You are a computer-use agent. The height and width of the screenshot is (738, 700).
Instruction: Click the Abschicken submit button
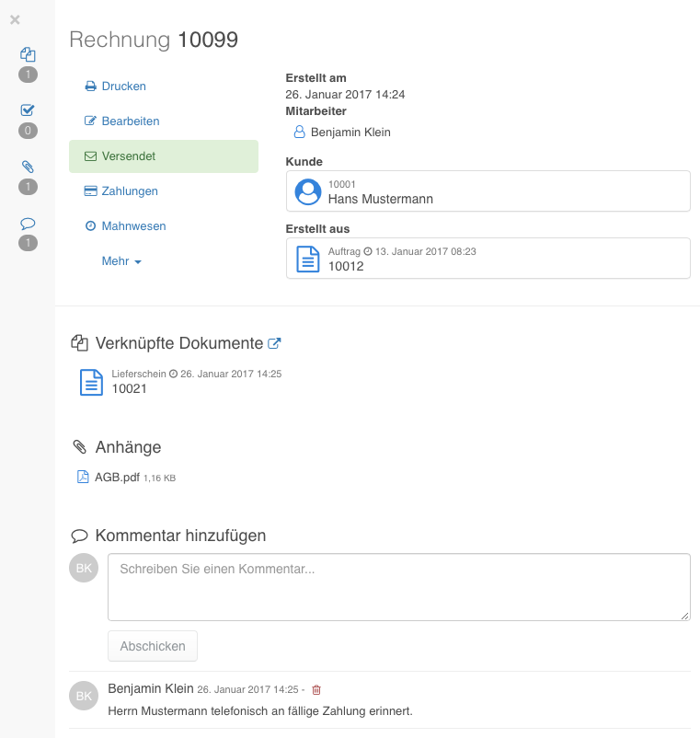coord(153,646)
